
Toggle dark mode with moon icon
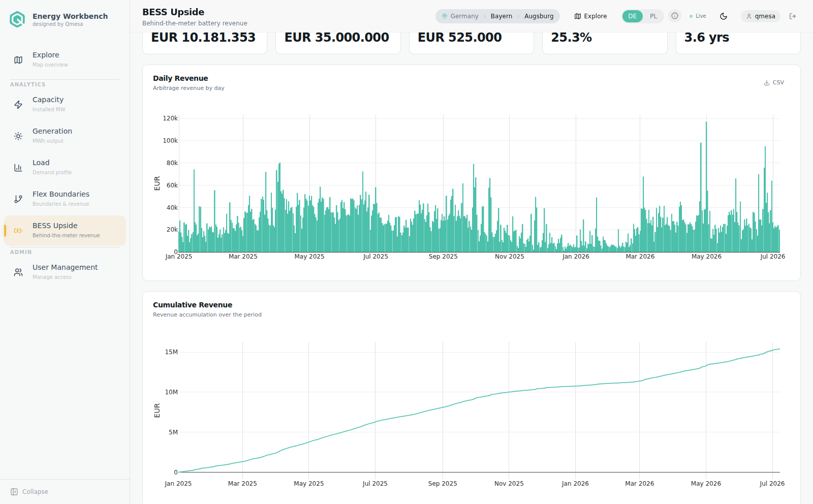pos(724,16)
